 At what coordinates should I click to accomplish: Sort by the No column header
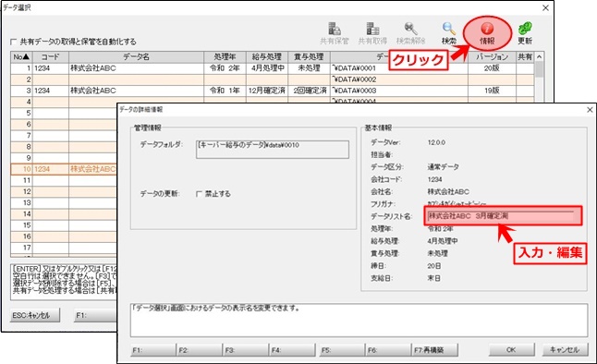21,57
